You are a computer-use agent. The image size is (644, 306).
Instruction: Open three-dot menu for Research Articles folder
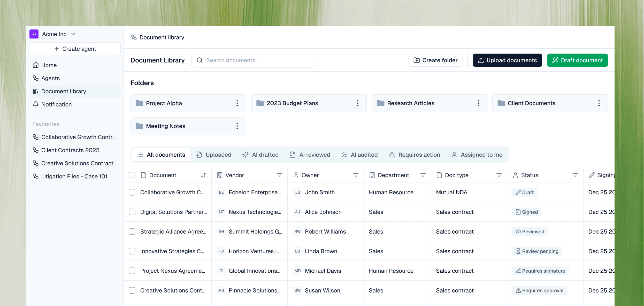[x=478, y=103]
